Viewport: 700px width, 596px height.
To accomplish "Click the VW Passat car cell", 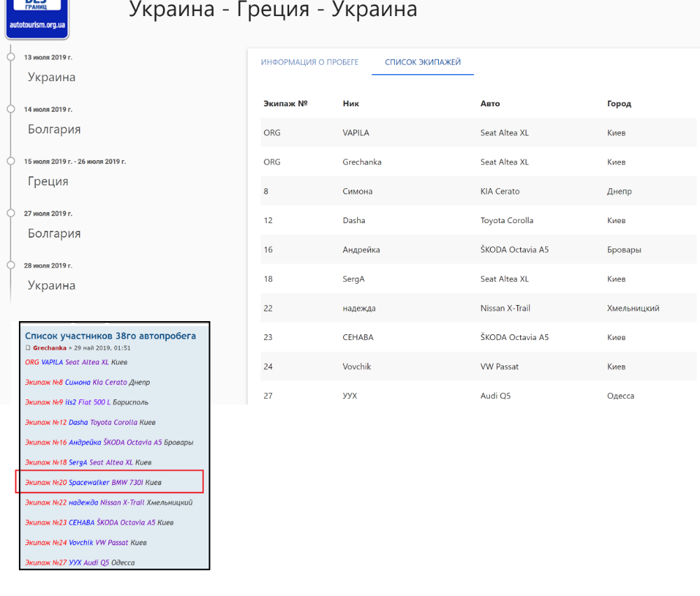I will point(499,367).
